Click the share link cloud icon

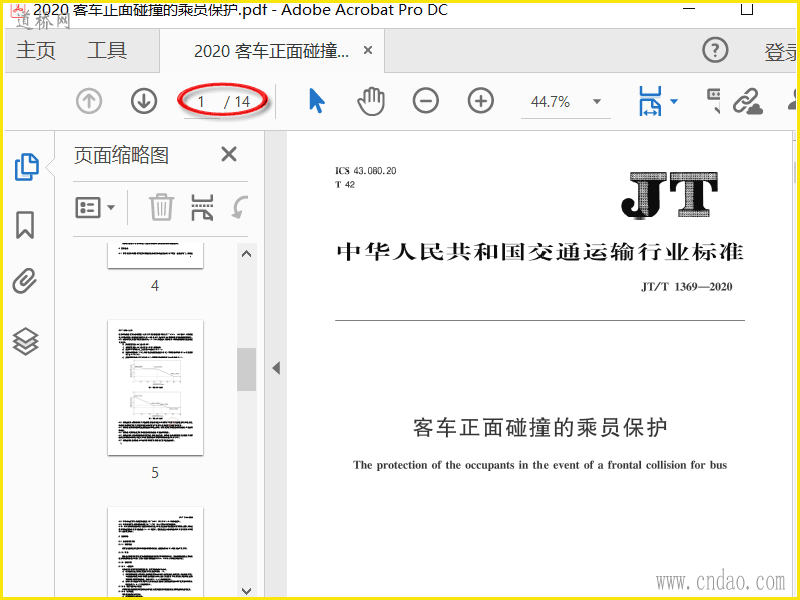tap(747, 101)
